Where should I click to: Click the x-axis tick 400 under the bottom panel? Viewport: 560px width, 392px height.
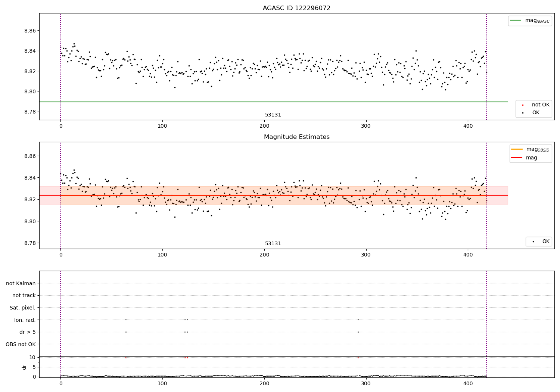[x=468, y=383]
